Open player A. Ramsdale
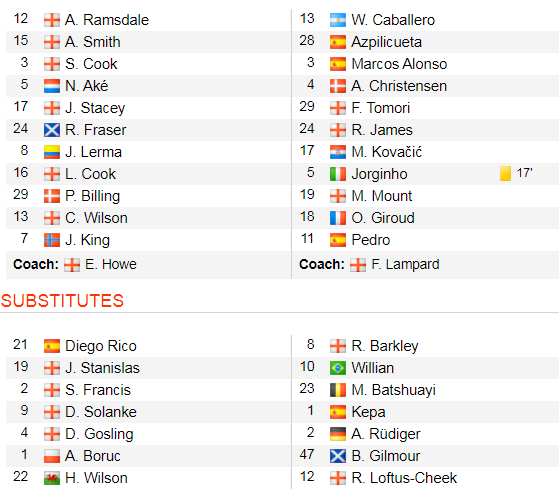Image resolution: width=559 pixels, height=497 pixels. coord(107,20)
